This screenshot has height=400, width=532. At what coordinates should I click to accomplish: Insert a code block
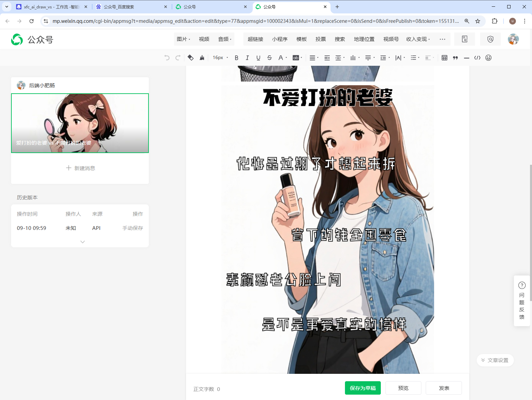point(477,58)
